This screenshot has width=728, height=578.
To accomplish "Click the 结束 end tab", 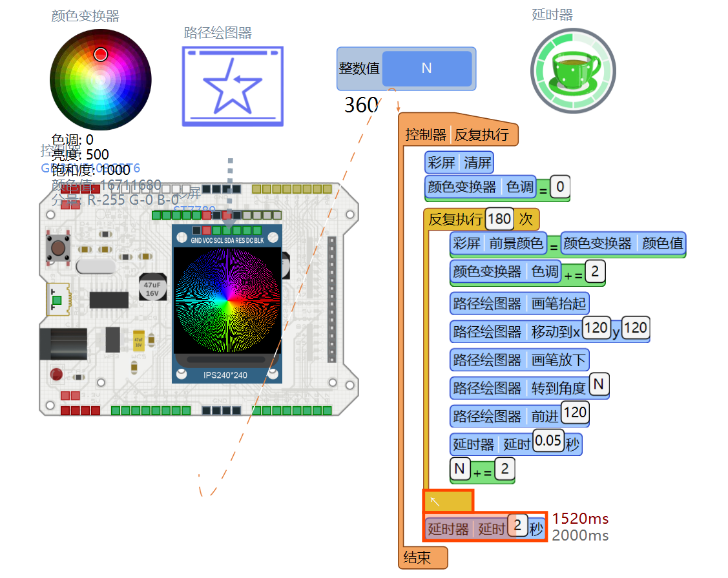I will (422, 558).
